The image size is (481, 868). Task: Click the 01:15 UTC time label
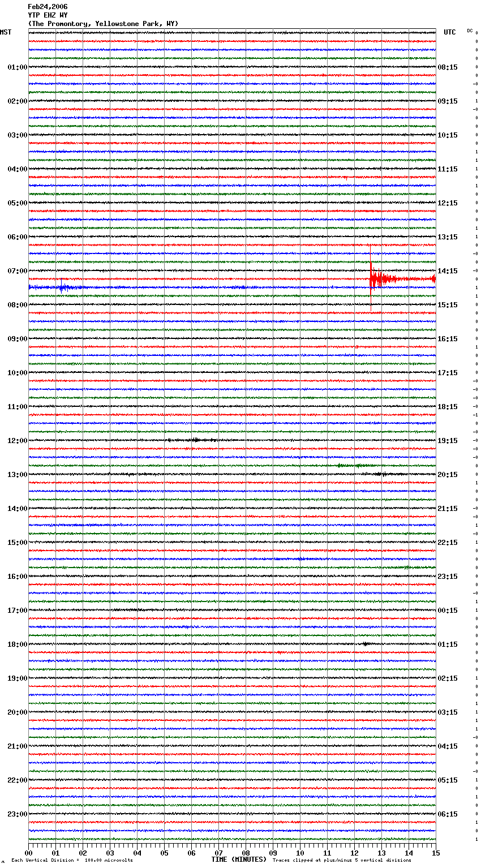point(448,644)
